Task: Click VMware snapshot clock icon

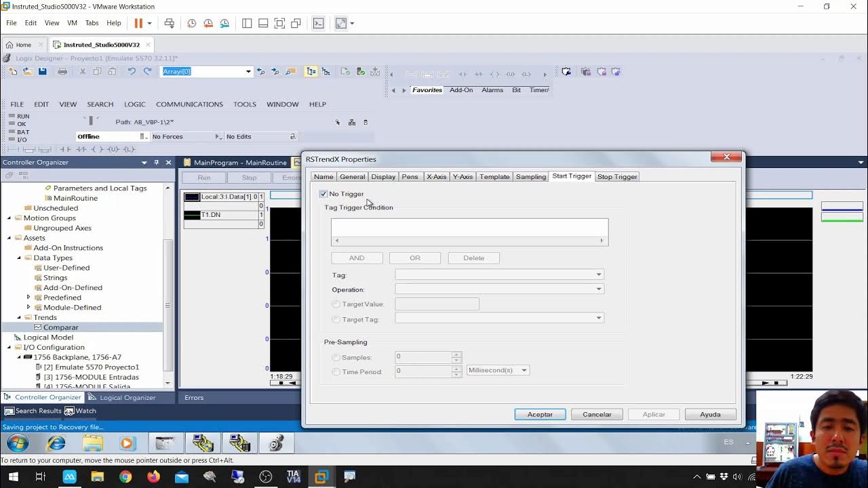Action: coord(192,23)
